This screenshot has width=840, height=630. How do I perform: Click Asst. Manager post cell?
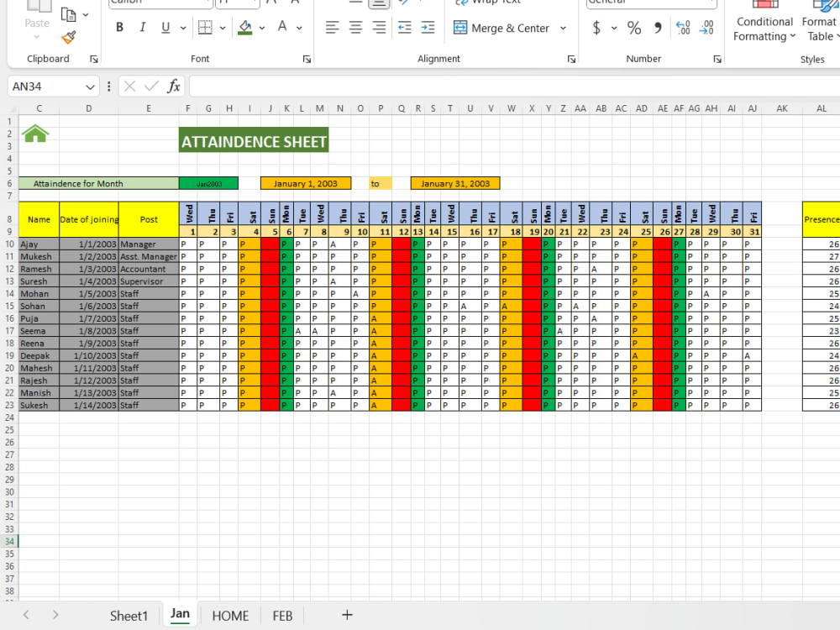pos(149,256)
